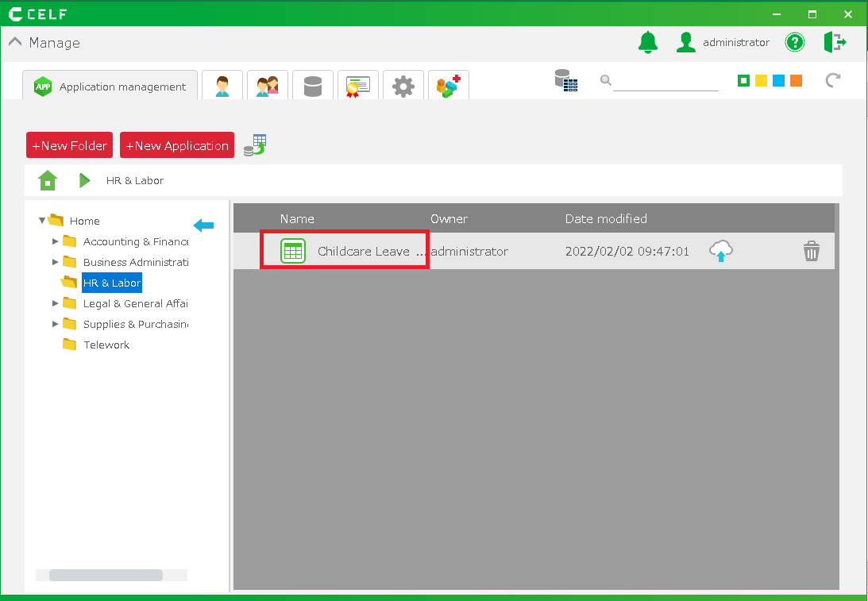Click the upload cloud icon for Childcare Leave
This screenshot has height=601, width=868.
point(720,251)
